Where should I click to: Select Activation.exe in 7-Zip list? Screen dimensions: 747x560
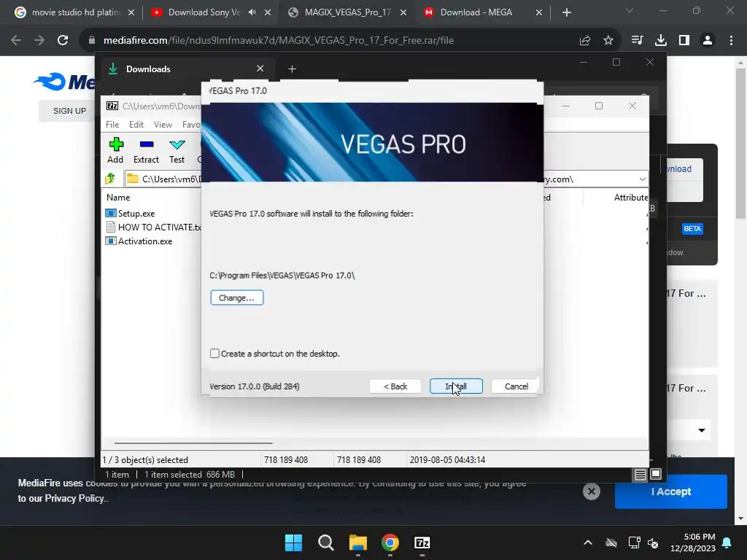click(x=139, y=241)
